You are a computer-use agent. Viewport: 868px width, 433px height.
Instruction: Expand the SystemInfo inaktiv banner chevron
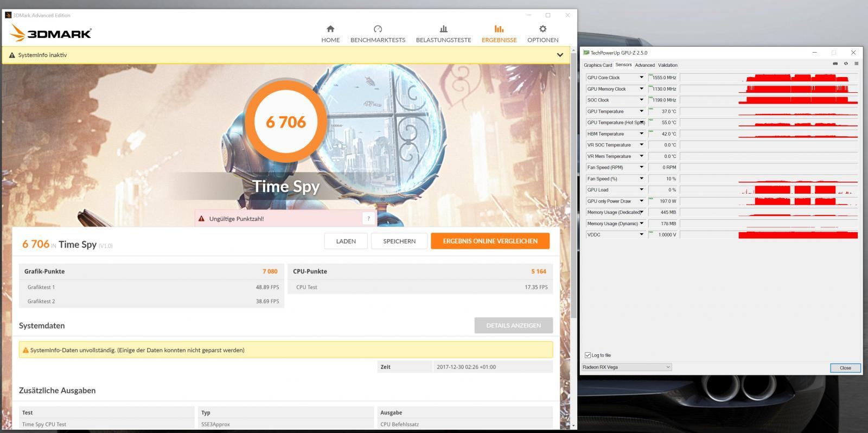click(560, 55)
